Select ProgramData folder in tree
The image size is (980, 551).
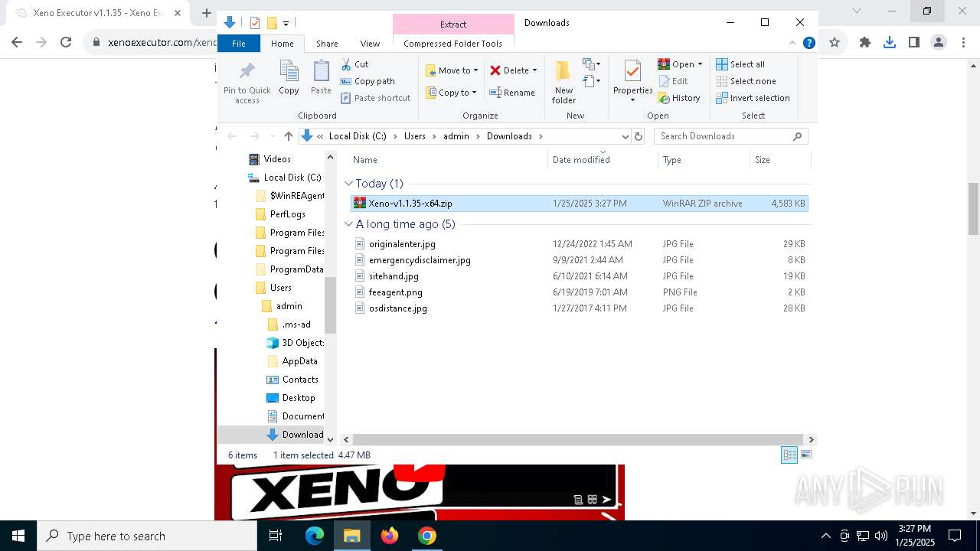296,269
